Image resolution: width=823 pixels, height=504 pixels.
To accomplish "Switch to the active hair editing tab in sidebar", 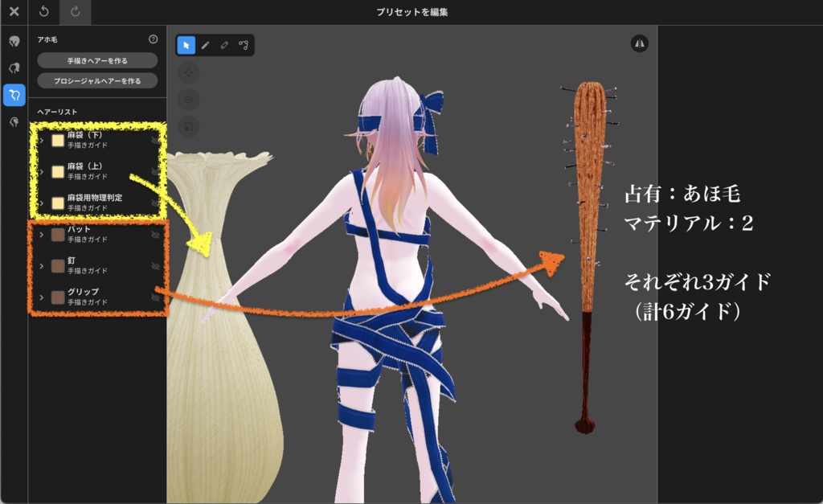I will [14, 94].
